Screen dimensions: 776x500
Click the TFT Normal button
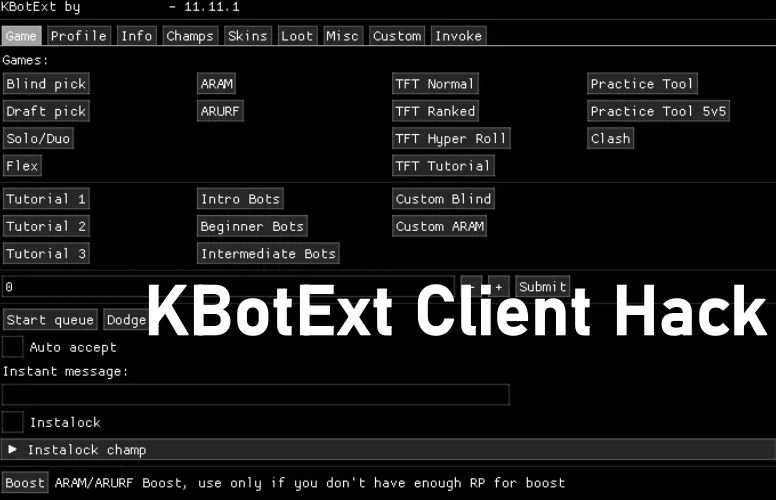(435, 84)
